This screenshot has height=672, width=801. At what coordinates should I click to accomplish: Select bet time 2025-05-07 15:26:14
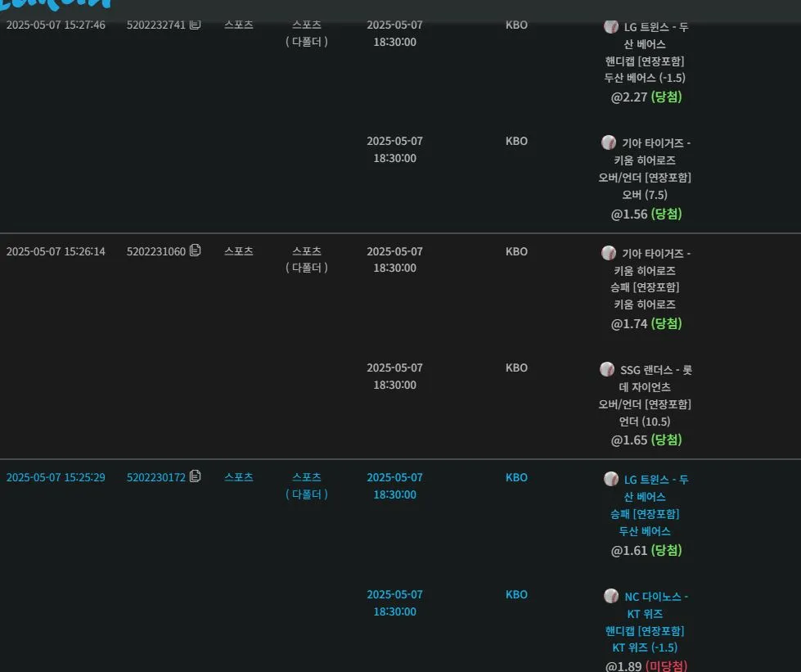(x=56, y=251)
